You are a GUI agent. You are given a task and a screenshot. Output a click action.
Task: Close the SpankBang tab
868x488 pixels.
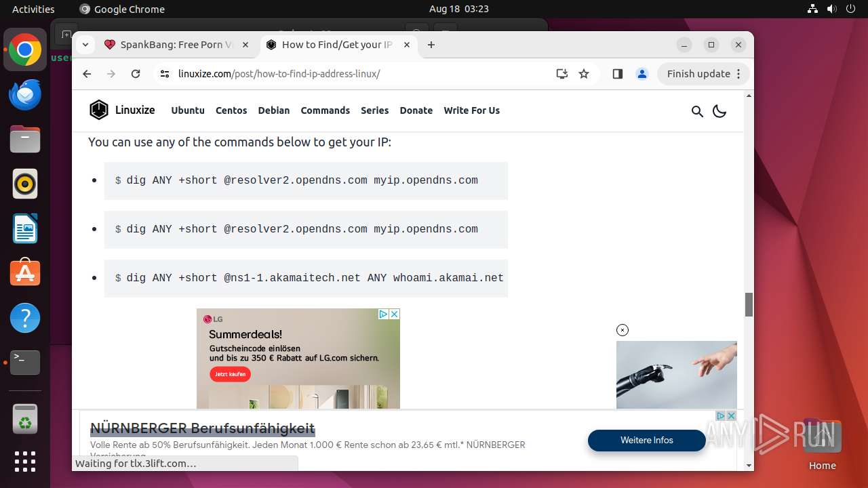245,45
